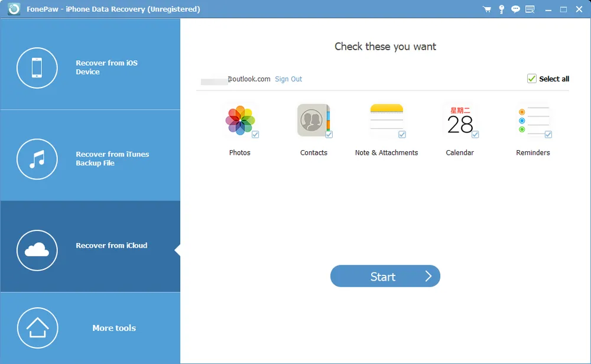The width and height of the screenshot is (591, 364).
Task: Switch to Recover from iOS Device
Action: point(90,64)
